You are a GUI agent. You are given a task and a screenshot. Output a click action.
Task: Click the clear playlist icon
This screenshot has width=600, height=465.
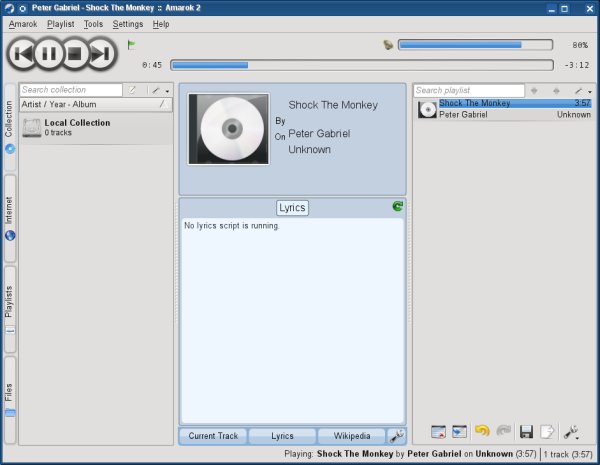438,431
